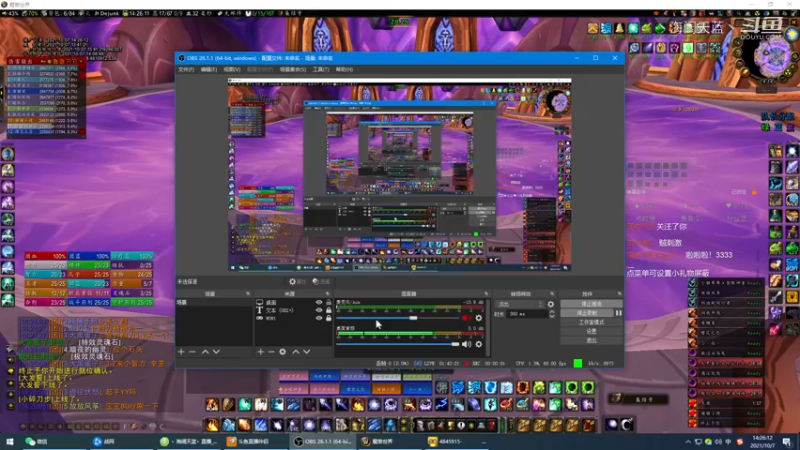Screen dimensions: 800x450
Task: Toggle lock on the WOW1 source
Action: pos(329,318)
